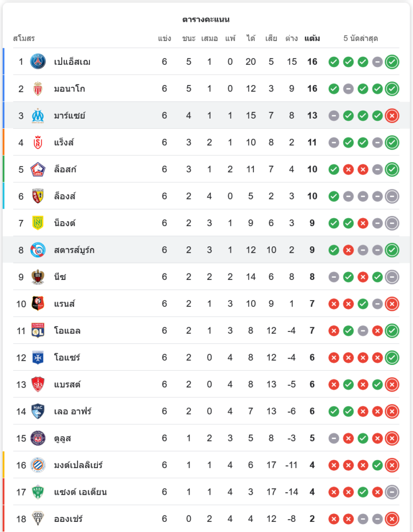This screenshot has width=413, height=532.
Task: Click the Monaco club crest icon
Action: pos(38,89)
